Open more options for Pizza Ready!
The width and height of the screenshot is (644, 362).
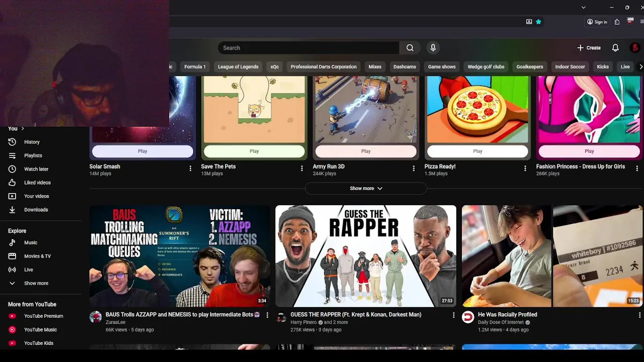click(x=525, y=168)
